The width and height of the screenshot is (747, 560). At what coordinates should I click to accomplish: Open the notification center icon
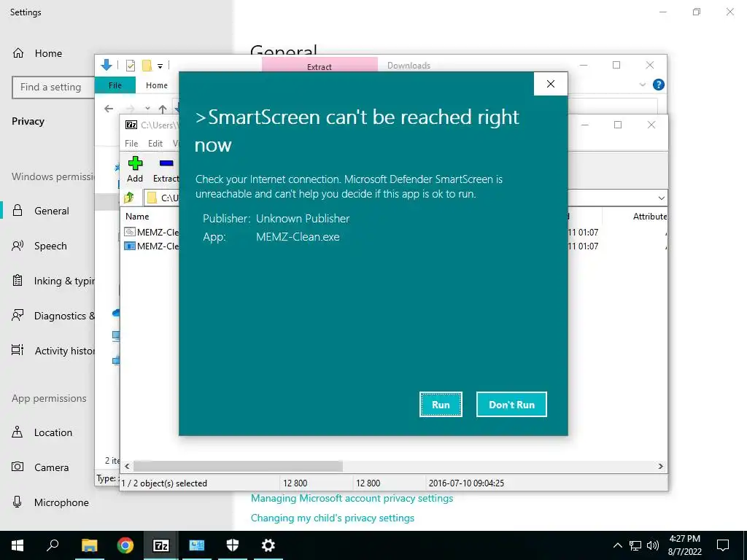click(x=723, y=545)
